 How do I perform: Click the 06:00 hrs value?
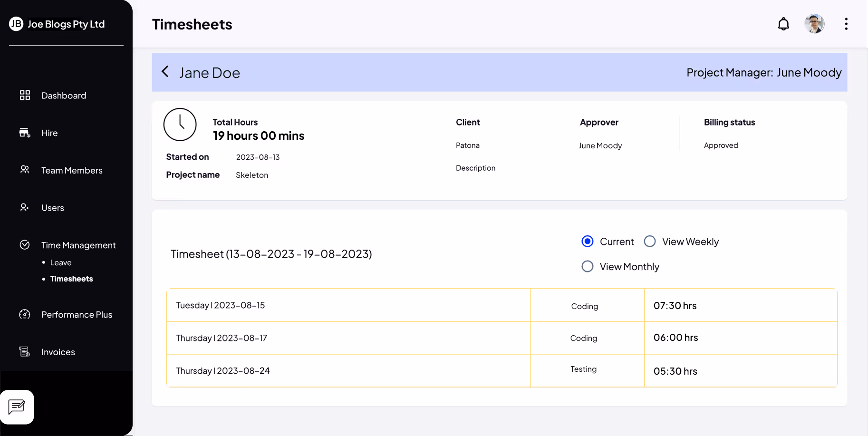click(x=675, y=338)
